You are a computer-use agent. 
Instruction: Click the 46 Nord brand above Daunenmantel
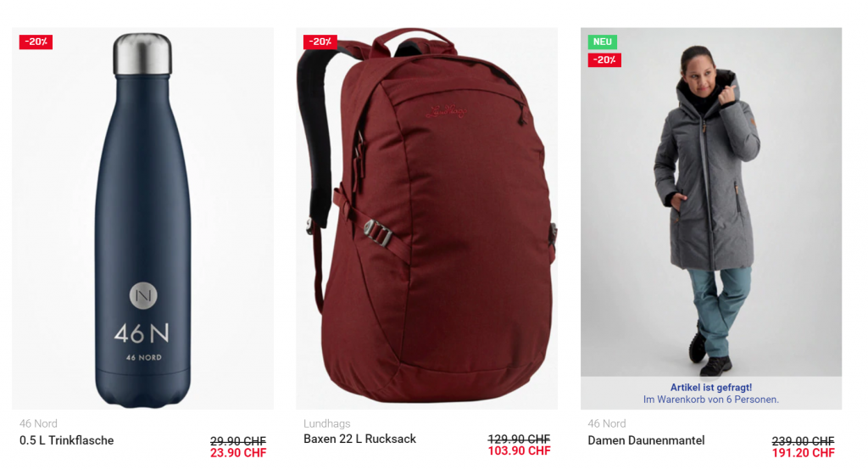pos(607,423)
